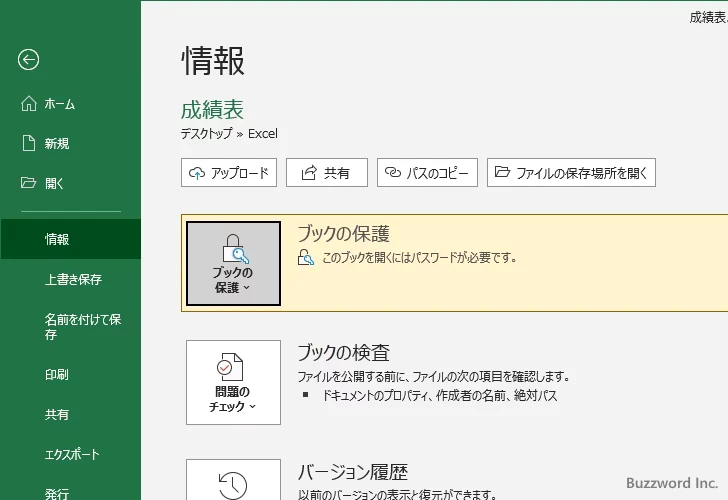Click the version history clock icon

click(233, 485)
